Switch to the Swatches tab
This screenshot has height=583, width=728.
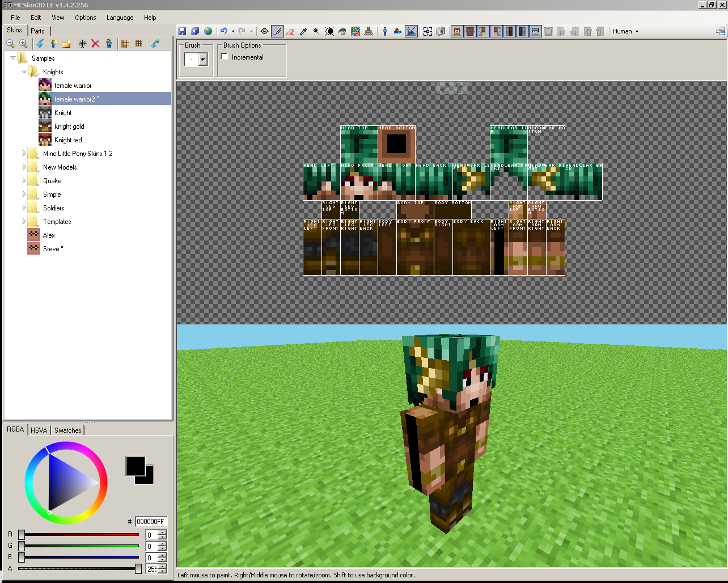coord(68,430)
